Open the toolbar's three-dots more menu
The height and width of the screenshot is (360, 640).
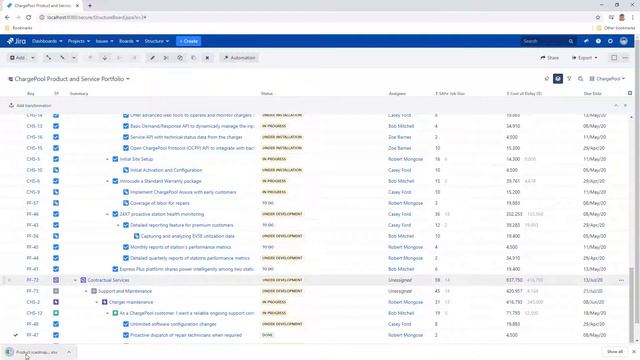625,58
